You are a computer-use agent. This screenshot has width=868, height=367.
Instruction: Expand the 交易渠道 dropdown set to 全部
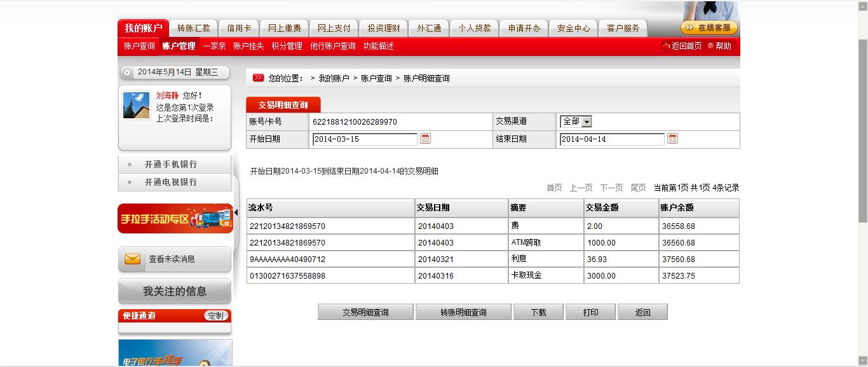(576, 121)
